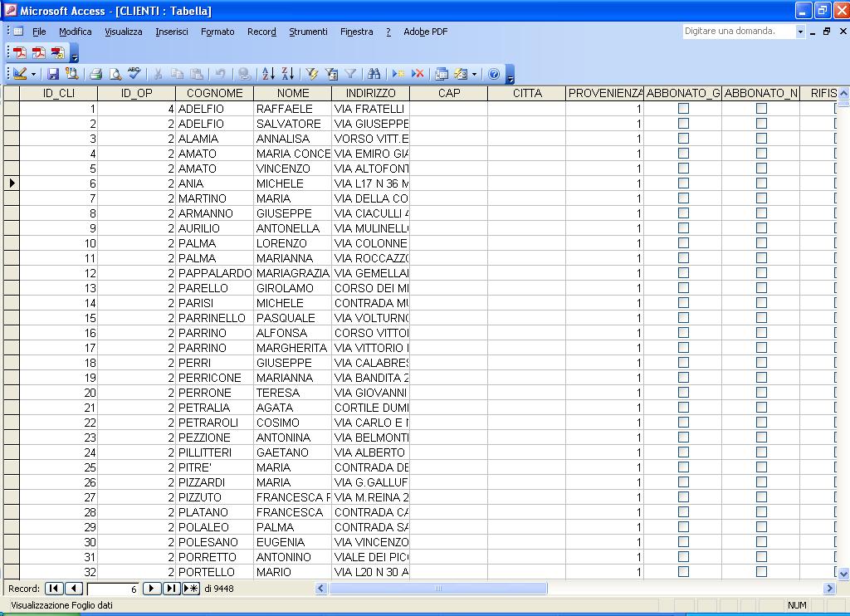
Task: Click the Copy icon in the toolbar
Action: point(177,74)
